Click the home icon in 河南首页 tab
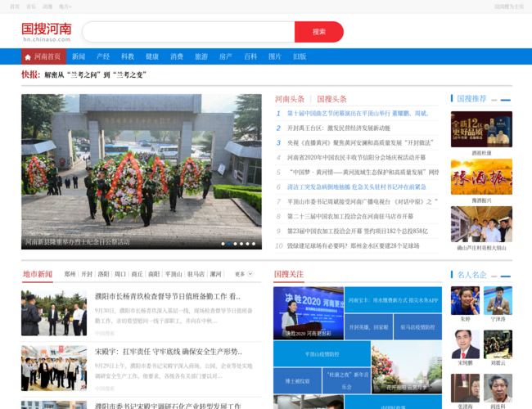 point(28,57)
